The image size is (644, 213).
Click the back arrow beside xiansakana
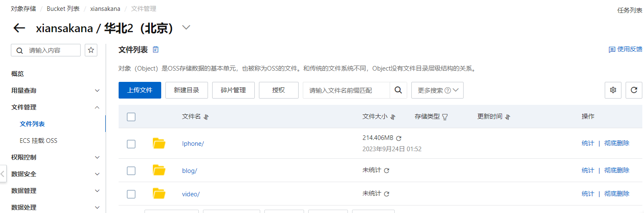19,28
